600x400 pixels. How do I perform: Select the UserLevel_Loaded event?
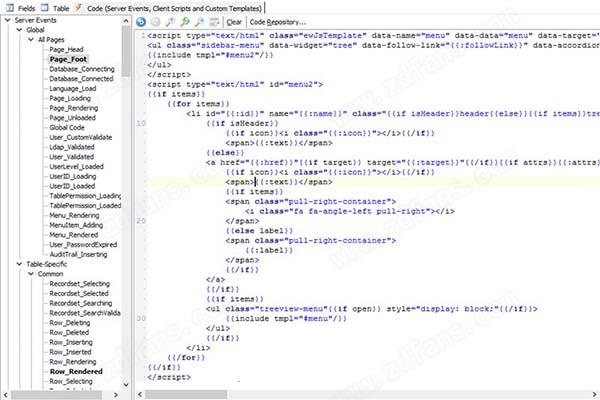point(76,167)
